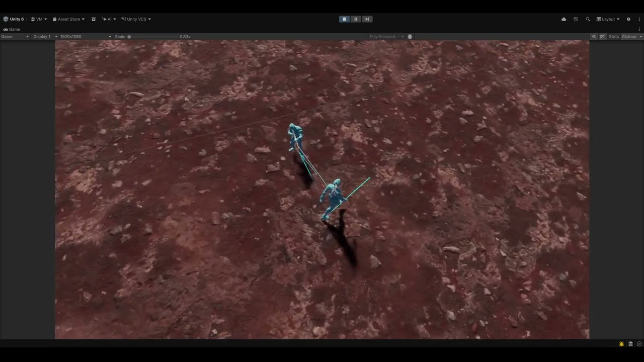Screen dimensions: 644x362
Task: Toggle the Frame Debugger bug icon
Action: point(410,37)
